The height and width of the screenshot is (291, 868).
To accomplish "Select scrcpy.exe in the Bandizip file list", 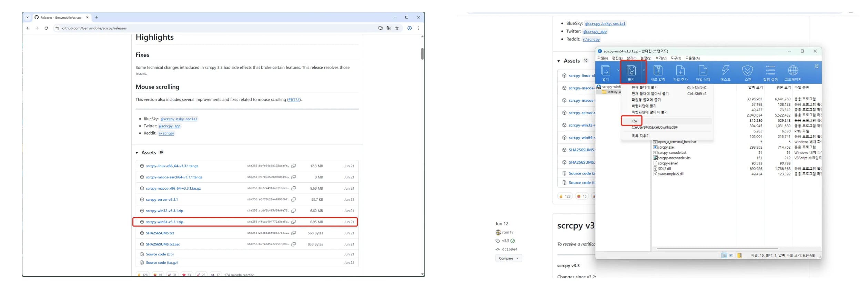I will (x=665, y=147).
